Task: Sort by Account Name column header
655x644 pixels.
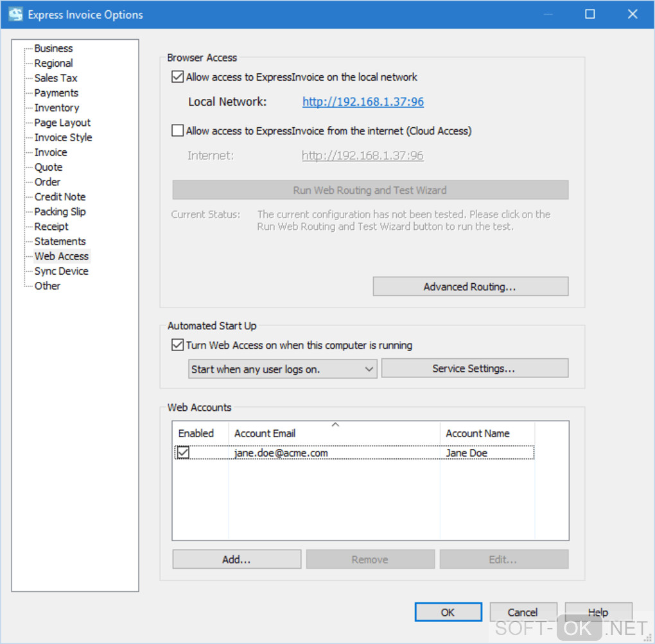Action: click(487, 433)
